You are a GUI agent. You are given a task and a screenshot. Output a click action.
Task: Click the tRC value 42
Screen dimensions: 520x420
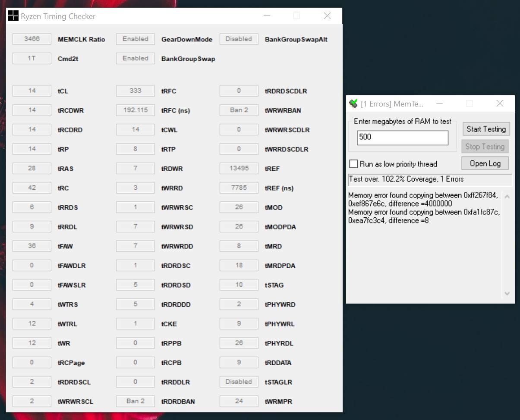click(x=32, y=188)
